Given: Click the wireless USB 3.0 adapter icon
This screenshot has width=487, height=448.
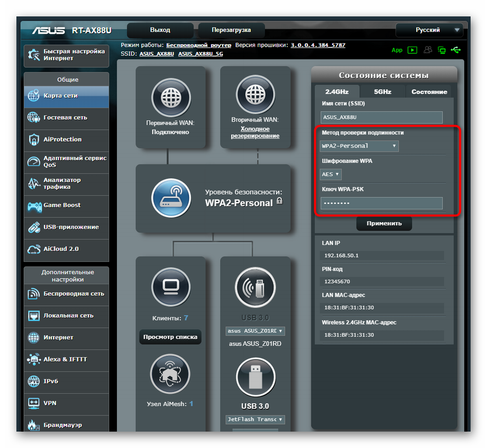Looking at the screenshot, I should click(x=255, y=287).
